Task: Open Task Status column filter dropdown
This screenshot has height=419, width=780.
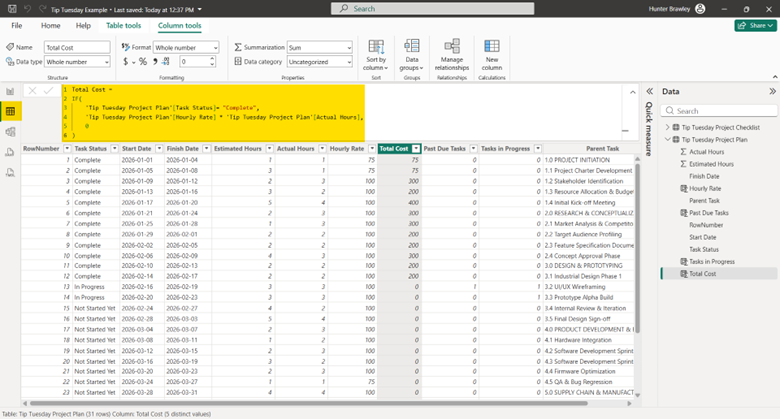Action: point(113,149)
